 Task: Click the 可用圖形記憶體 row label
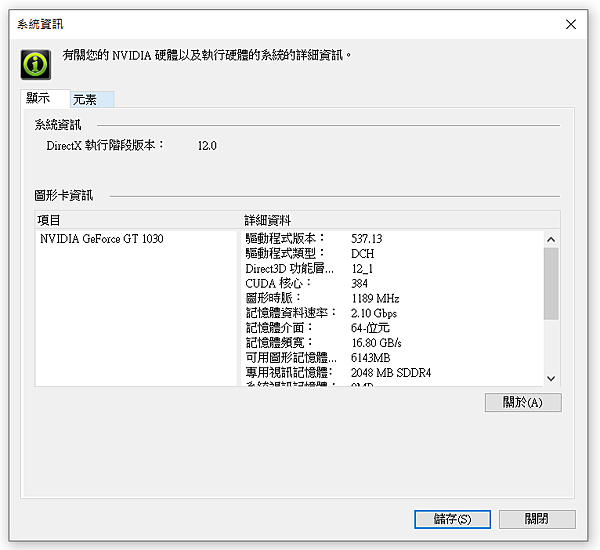[291, 357]
